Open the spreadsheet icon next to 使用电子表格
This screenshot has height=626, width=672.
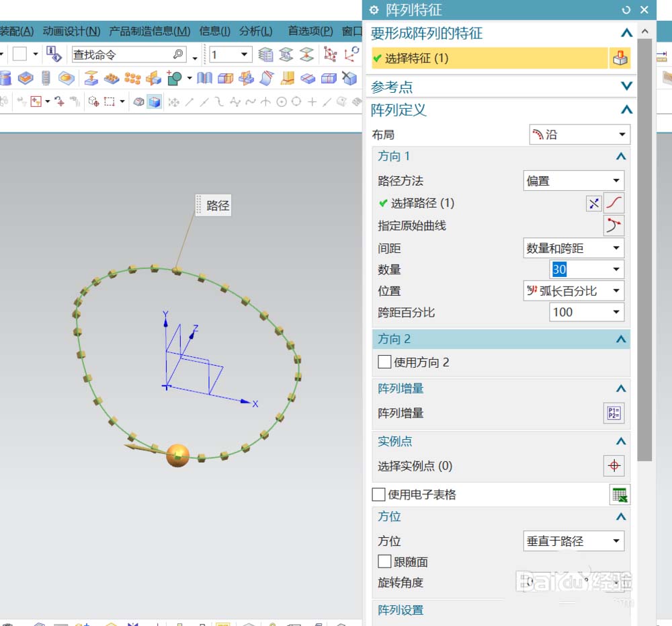pos(619,495)
